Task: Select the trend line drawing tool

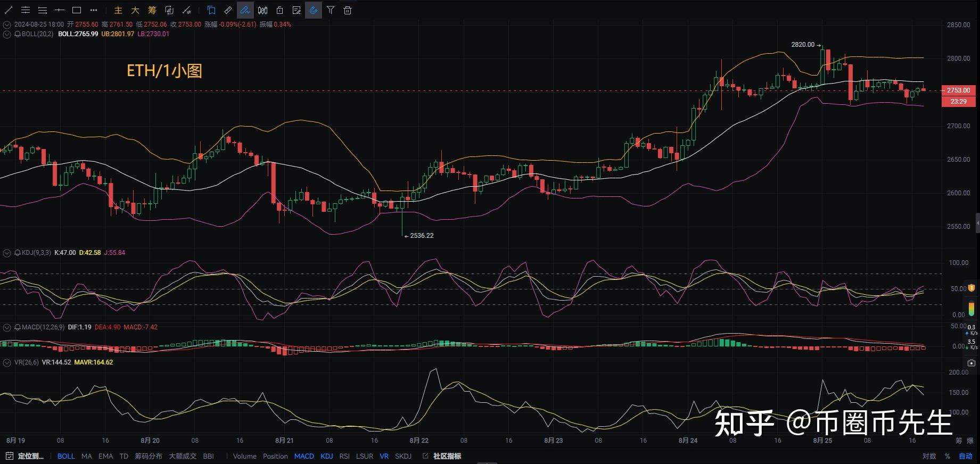Action: pos(9,10)
